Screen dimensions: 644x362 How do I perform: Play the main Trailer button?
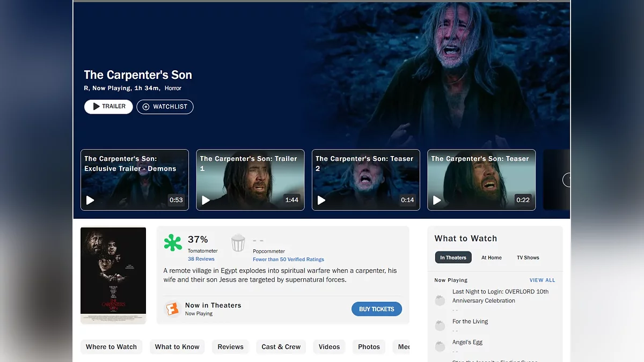point(108,106)
